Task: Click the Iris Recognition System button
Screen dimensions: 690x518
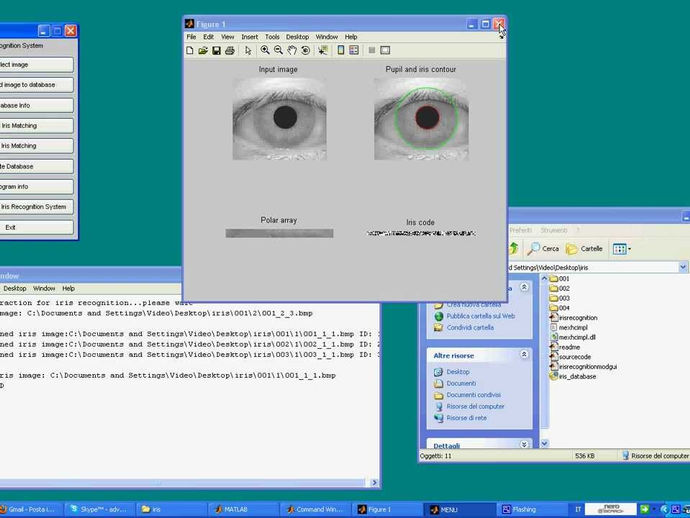Action: coord(37,207)
